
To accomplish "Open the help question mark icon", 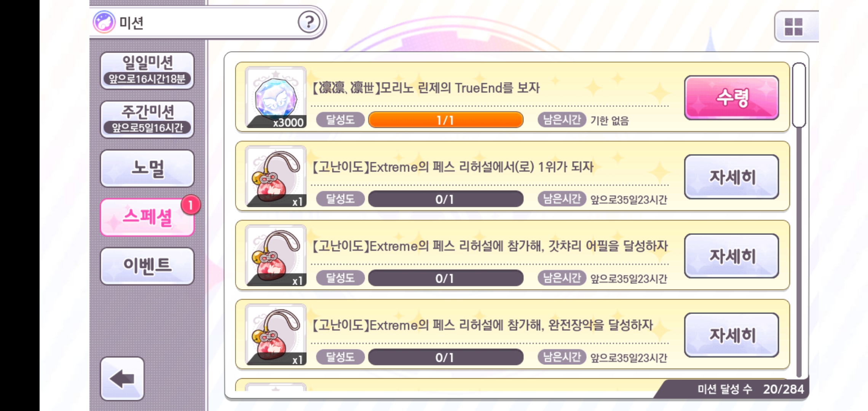I will click(309, 22).
